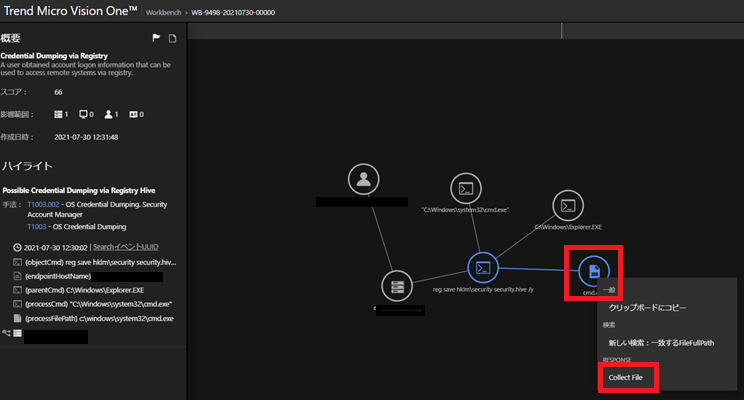This screenshot has width=744, height=400.
Task: Select the Explorer.EXE process node
Action: pyautogui.click(x=568, y=205)
